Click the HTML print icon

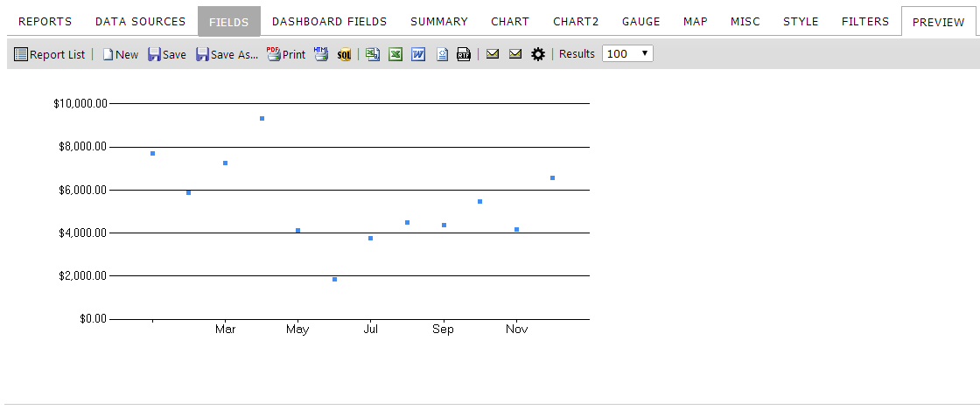(320, 54)
